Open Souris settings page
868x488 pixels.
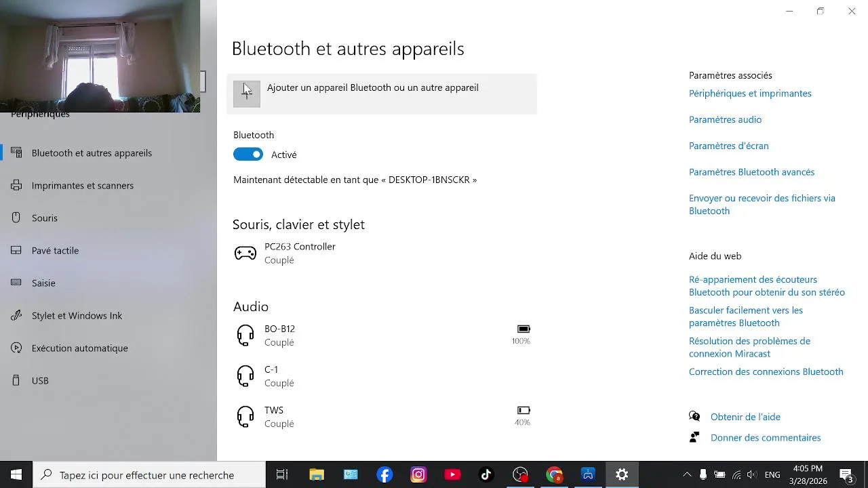click(x=108, y=218)
